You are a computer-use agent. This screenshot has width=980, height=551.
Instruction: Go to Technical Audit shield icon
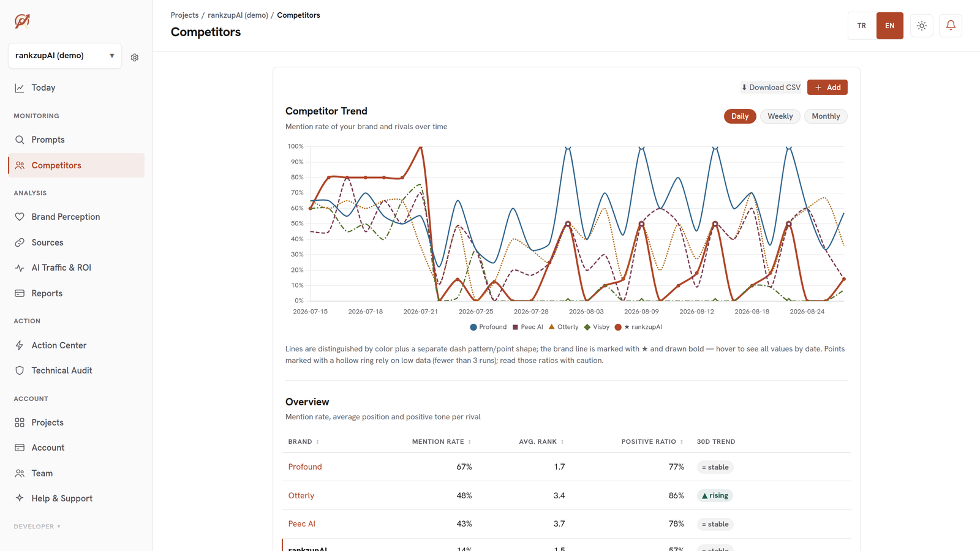coord(20,370)
